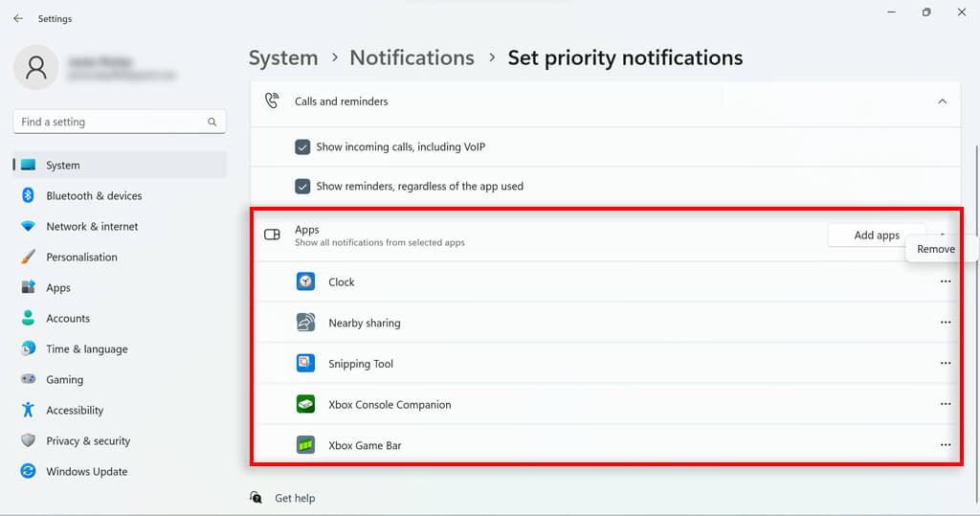Click the Apps sidebar icon
Image resolution: width=980 pixels, height=516 pixels.
tap(28, 287)
